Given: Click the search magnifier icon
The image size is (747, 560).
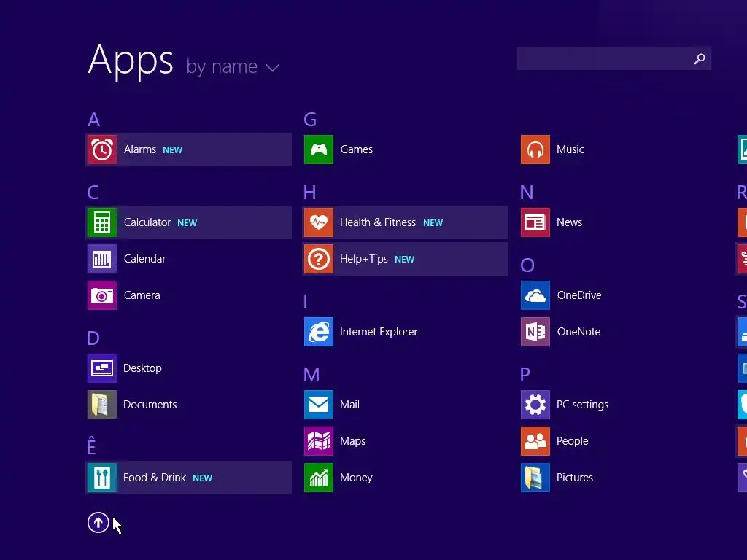Looking at the screenshot, I should click(x=700, y=58).
